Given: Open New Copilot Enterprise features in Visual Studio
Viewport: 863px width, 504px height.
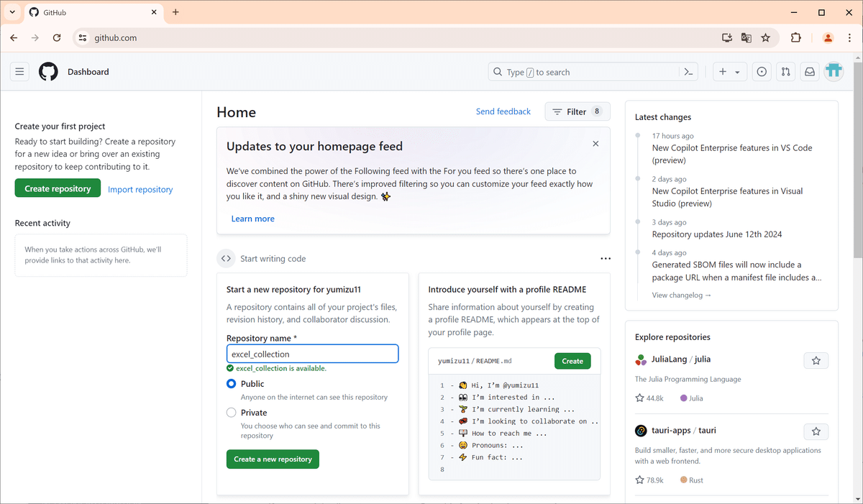Looking at the screenshot, I should tap(728, 197).
